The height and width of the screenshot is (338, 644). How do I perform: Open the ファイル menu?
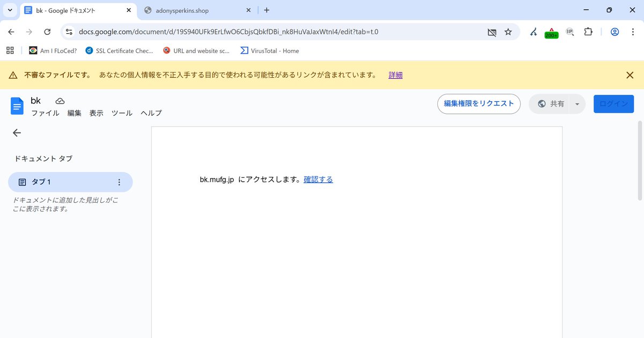coord(45,113)
